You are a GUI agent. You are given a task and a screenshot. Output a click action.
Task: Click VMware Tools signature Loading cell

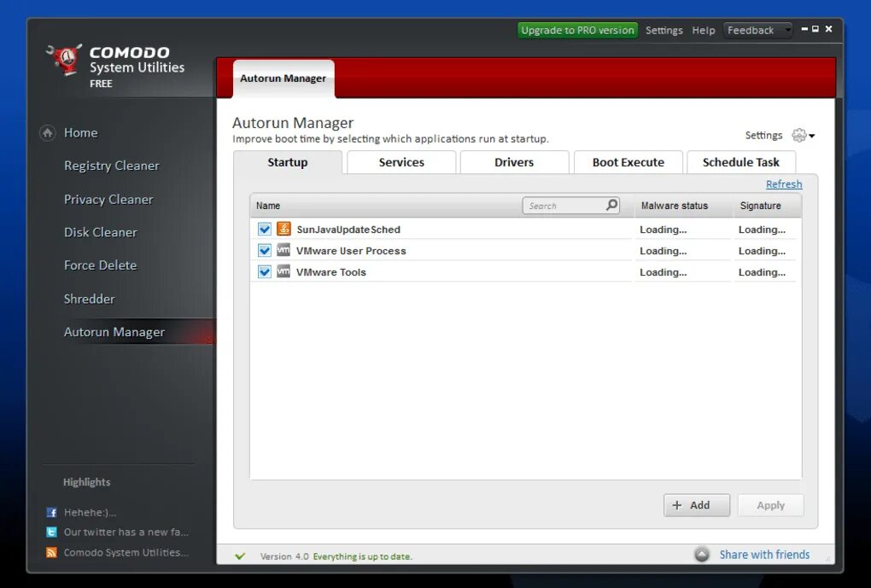(762, 272)
